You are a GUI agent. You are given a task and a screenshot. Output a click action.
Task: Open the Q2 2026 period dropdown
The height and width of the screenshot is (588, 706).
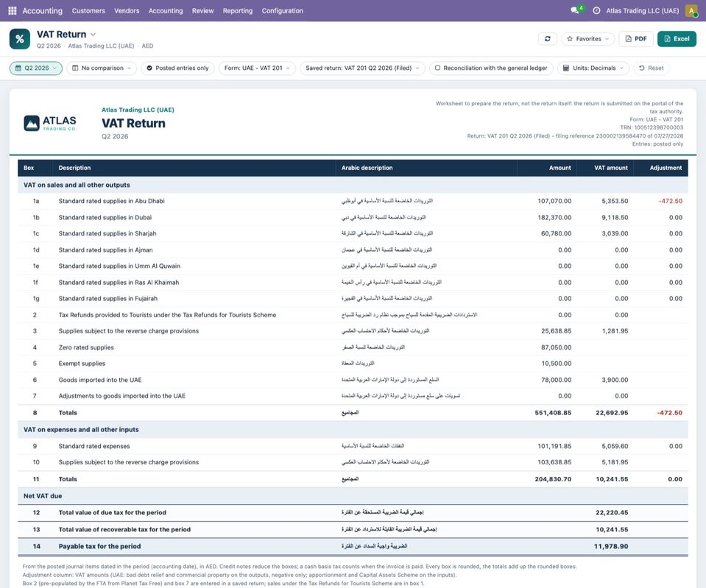pyautogui.click(x=36, y=68)
